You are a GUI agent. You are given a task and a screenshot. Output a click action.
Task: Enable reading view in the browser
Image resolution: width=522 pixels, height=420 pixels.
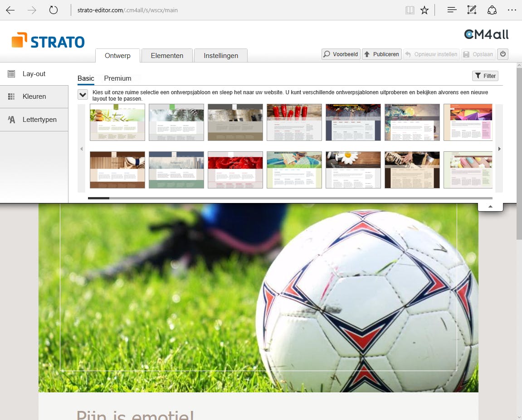tap(410, 10)
